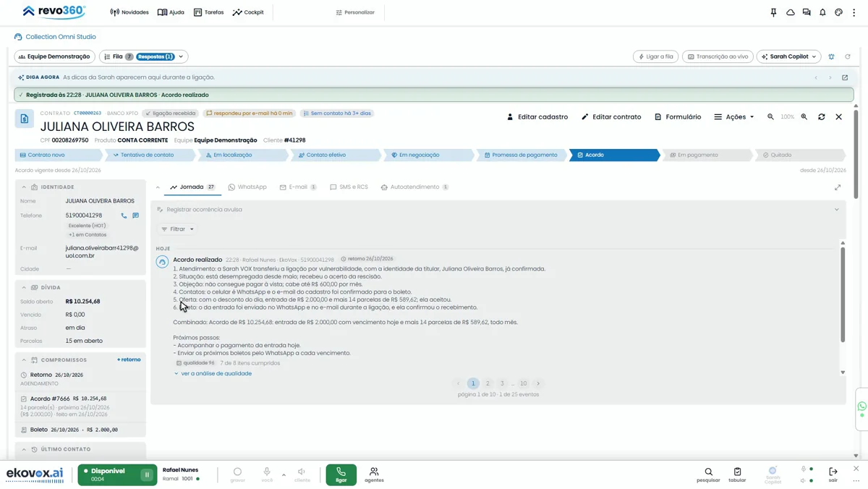Image resolution: width=868 pixels, height=489 pixels.
Task: Open the theme palette icon
Action: (x=839, y=12)
